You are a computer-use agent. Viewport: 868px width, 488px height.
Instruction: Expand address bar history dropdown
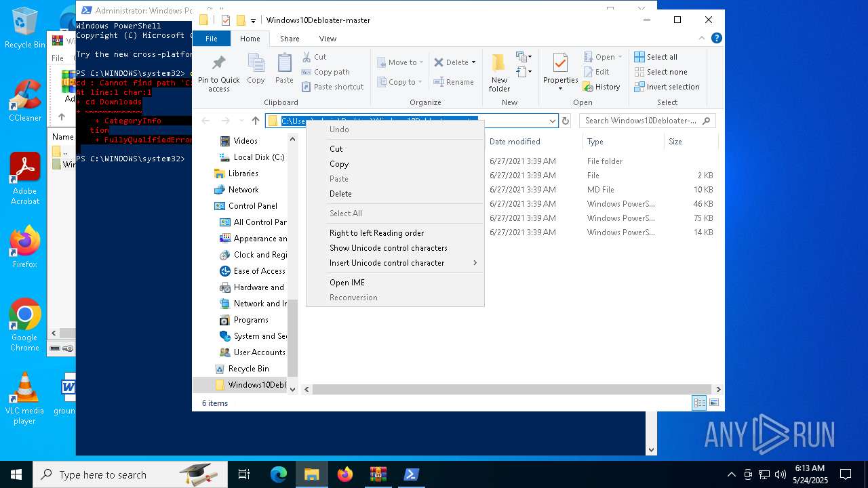coord(553,121)
